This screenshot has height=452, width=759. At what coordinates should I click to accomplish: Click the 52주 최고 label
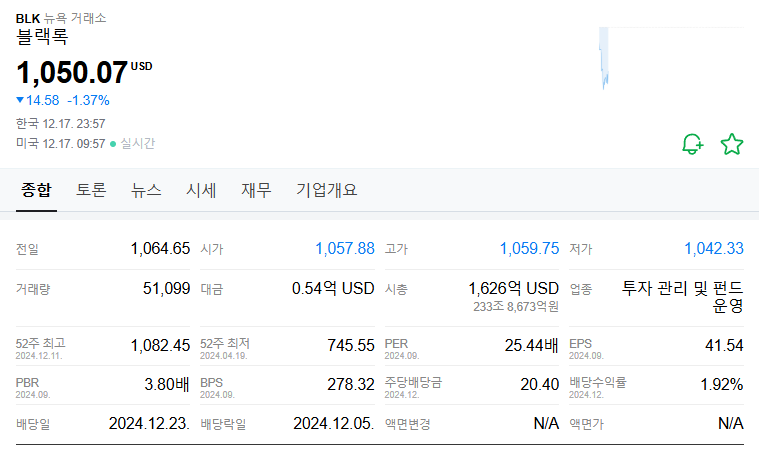tap(41, 344)
